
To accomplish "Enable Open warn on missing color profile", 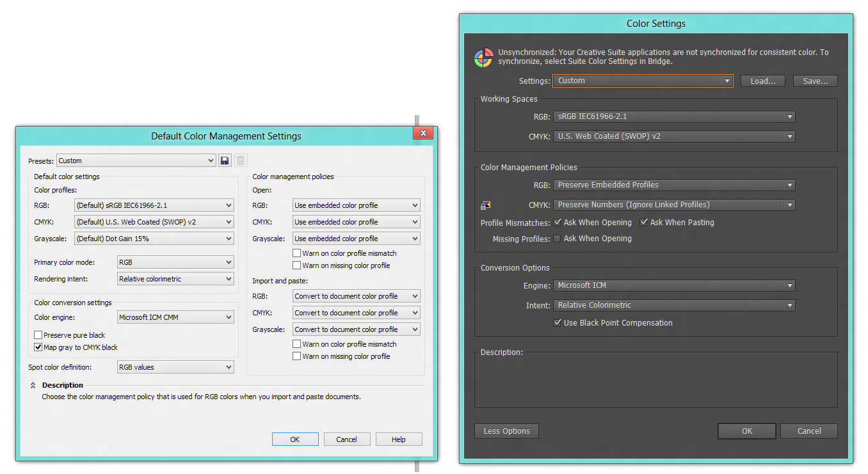I will point(297,265).
